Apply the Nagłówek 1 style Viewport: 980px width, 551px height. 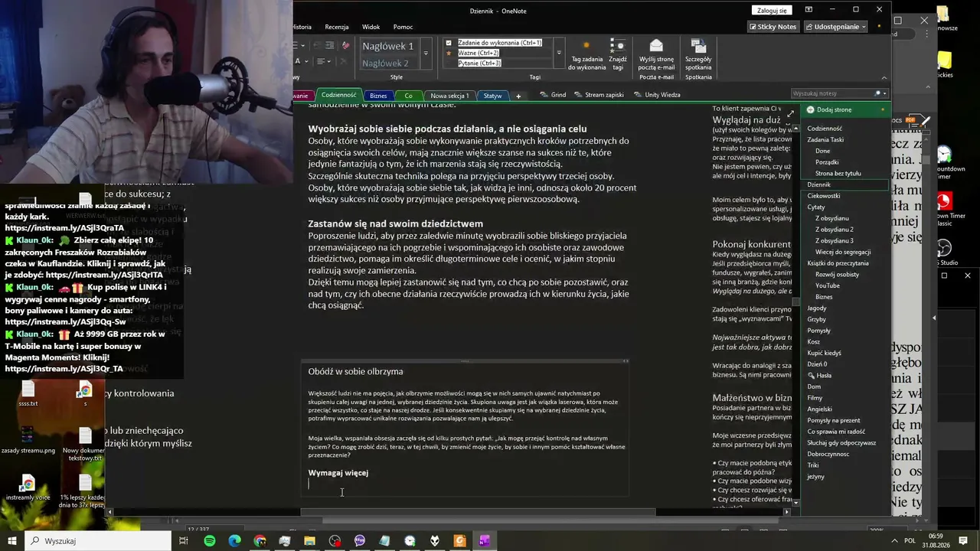pos(388,47)
